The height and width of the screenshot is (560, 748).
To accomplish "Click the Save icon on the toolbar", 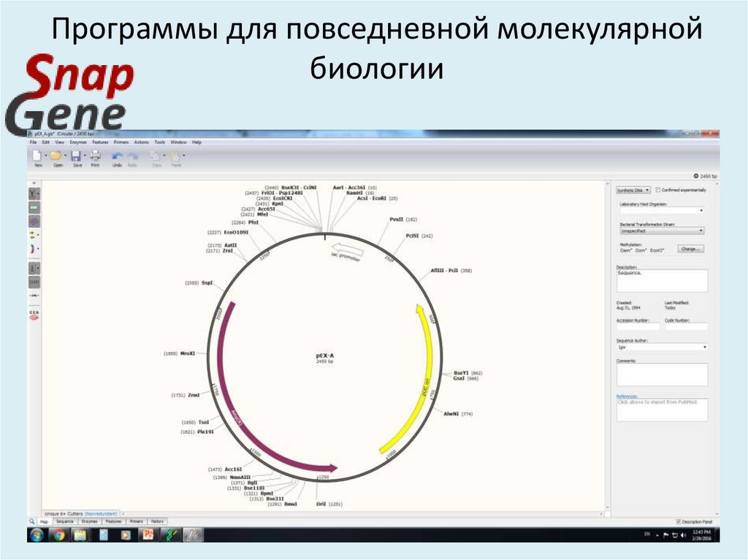I will tap(77, 155).
